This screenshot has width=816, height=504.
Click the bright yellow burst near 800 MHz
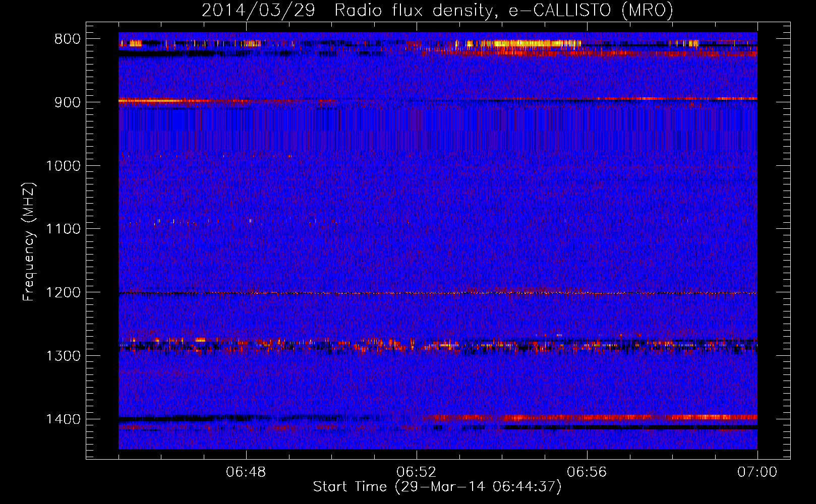[523, 43]
